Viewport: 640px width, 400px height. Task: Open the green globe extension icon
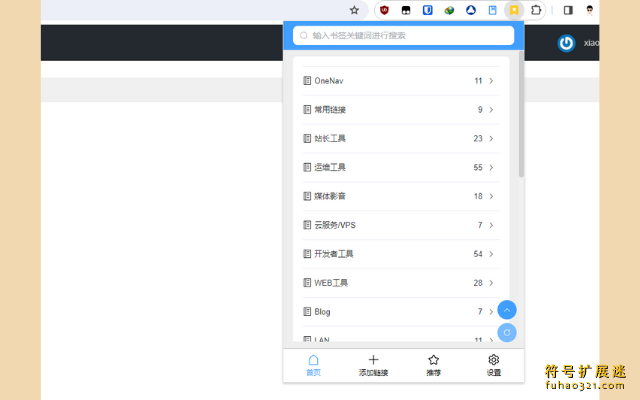pos(449,10)
